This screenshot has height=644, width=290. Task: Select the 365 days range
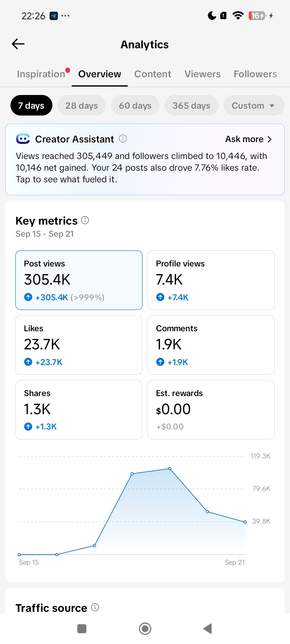click(191, 105)
